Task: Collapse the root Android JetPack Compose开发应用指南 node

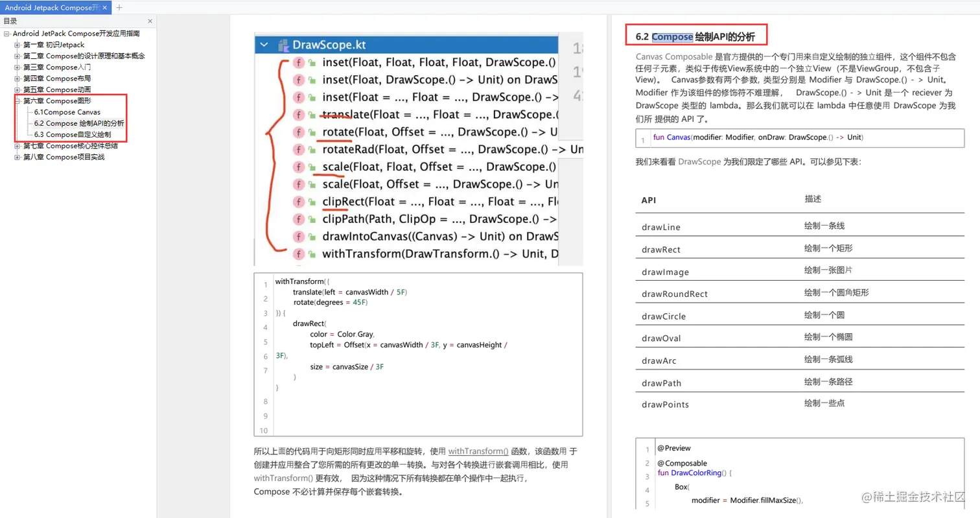Action: point(6,33)
